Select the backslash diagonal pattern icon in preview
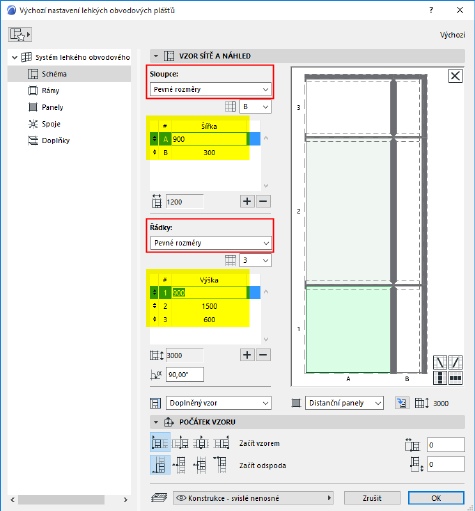Image resolution: width=475 pixels, height=511 pixels. (x=440, y=362)
